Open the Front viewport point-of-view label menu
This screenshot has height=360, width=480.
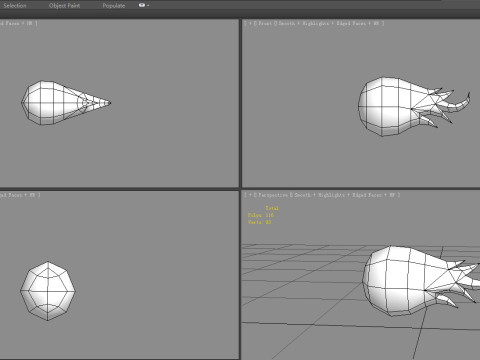click(265, 23)
